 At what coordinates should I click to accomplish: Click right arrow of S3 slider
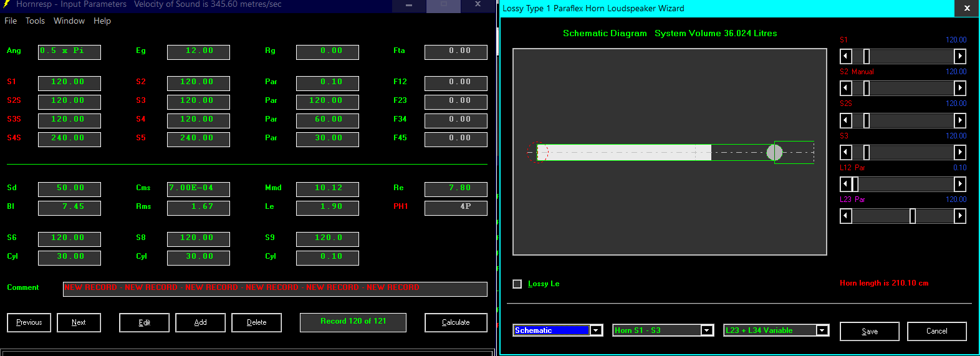(x=960, y=152)
